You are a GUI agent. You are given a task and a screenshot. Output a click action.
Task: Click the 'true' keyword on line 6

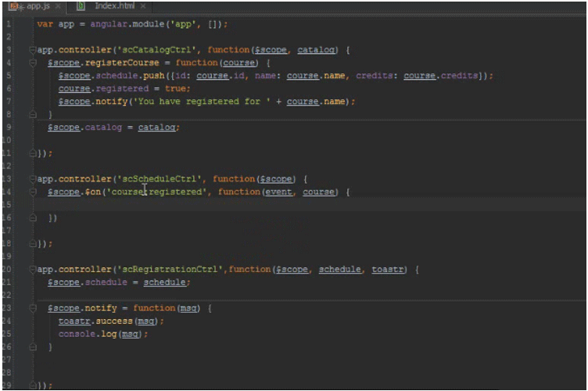pos(175,88)
